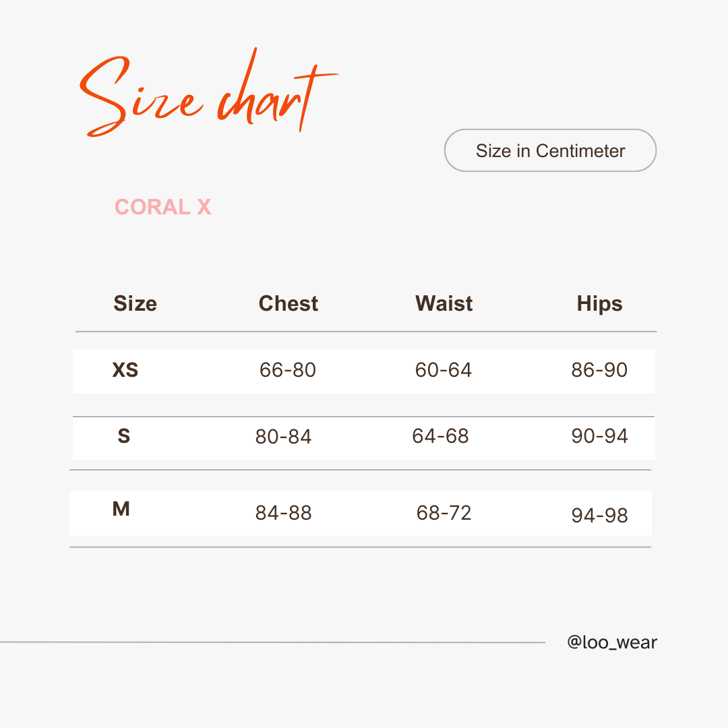This screenshot has width=728, height=728.
Task: Click the Waist column header
Action: point(444,303)
